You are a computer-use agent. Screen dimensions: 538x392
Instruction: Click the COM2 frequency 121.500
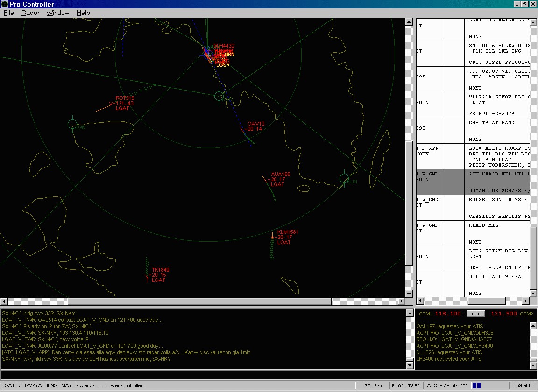pos(504,314)
